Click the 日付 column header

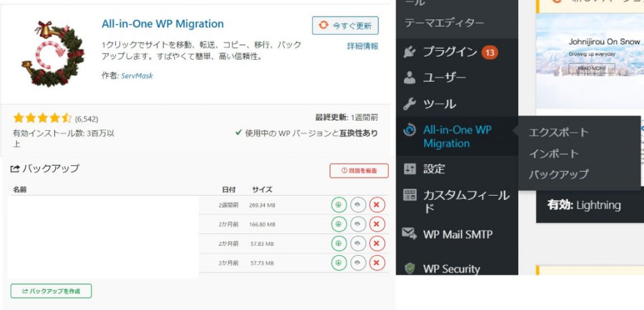click(229, 189)
